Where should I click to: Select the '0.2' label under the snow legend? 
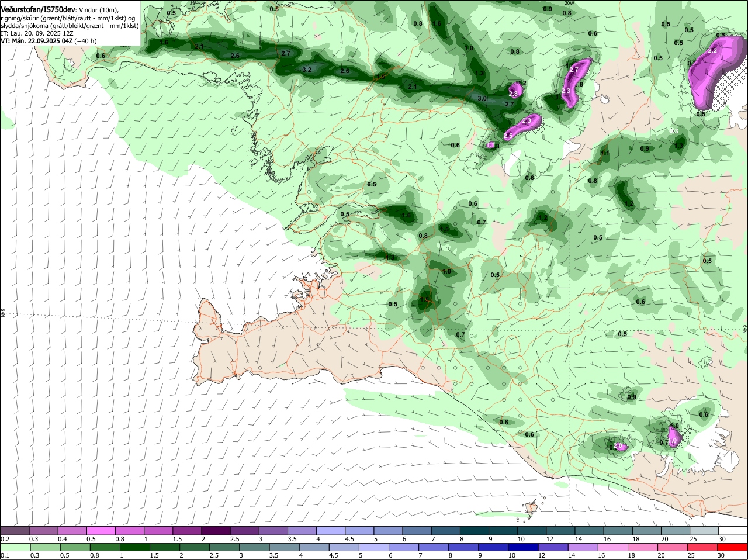tap(5, 538)
